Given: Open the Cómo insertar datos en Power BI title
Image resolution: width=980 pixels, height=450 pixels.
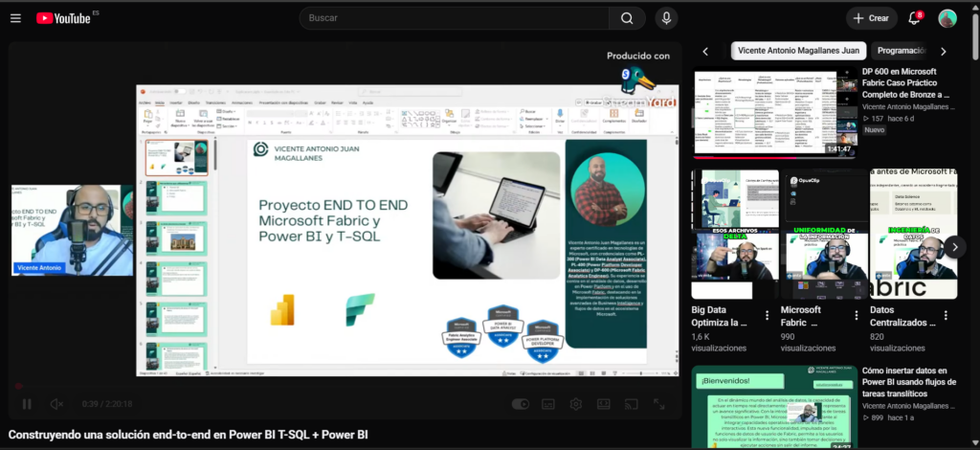Looking at the screenshot, I should click(x=909, y=382).
